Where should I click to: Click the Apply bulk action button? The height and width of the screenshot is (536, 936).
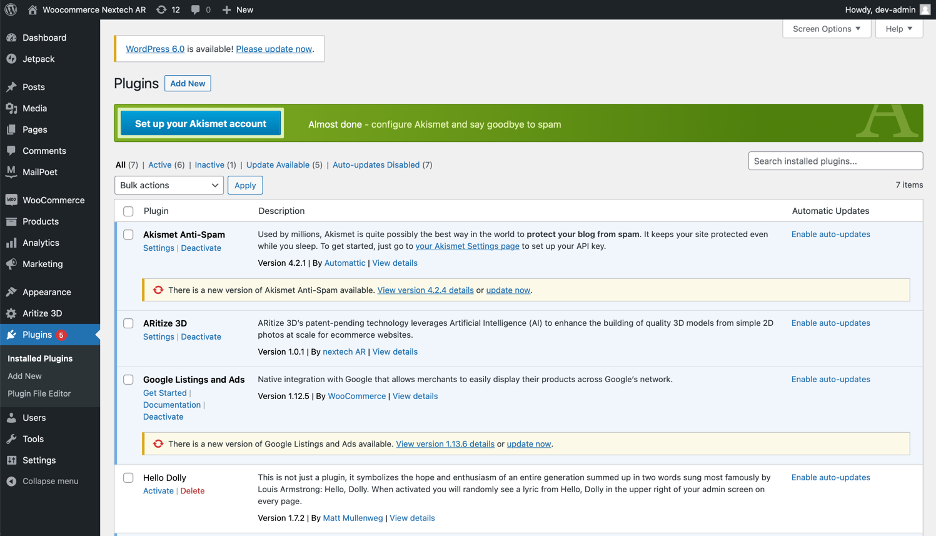pos(245,185)
